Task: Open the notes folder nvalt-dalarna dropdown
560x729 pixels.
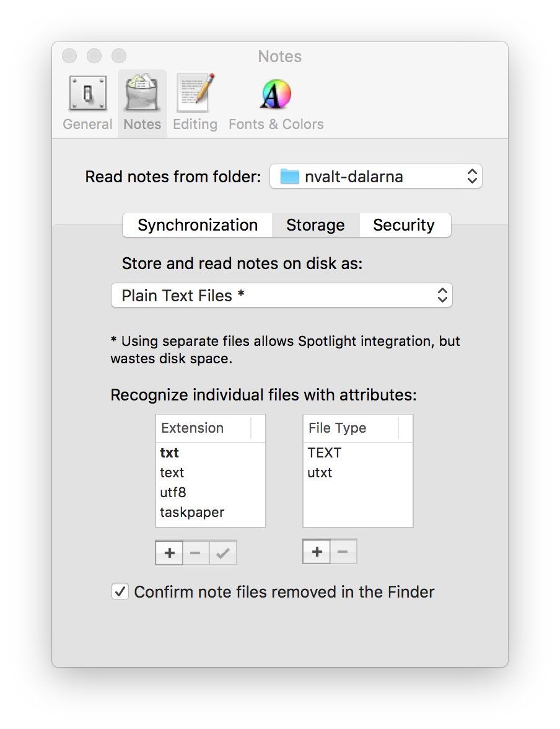Action: (375, 177)
